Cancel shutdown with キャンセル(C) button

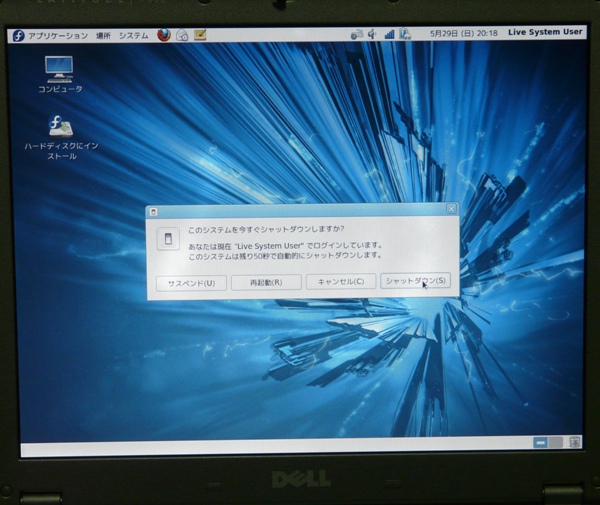[x=341, y=282]
